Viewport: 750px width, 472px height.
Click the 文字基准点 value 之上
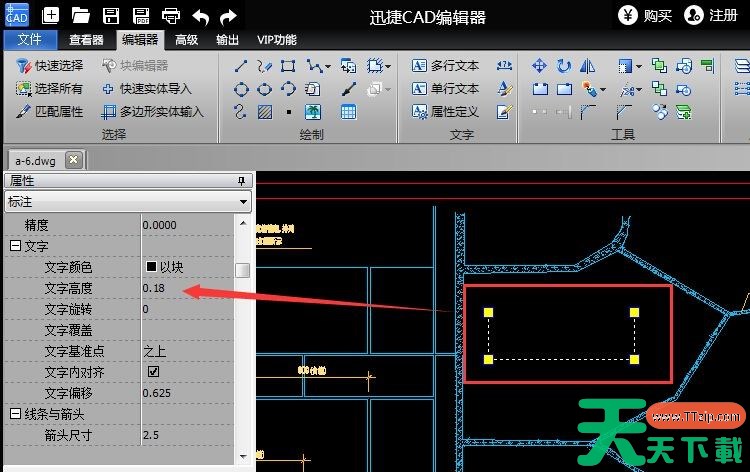(x=154, y=351)
